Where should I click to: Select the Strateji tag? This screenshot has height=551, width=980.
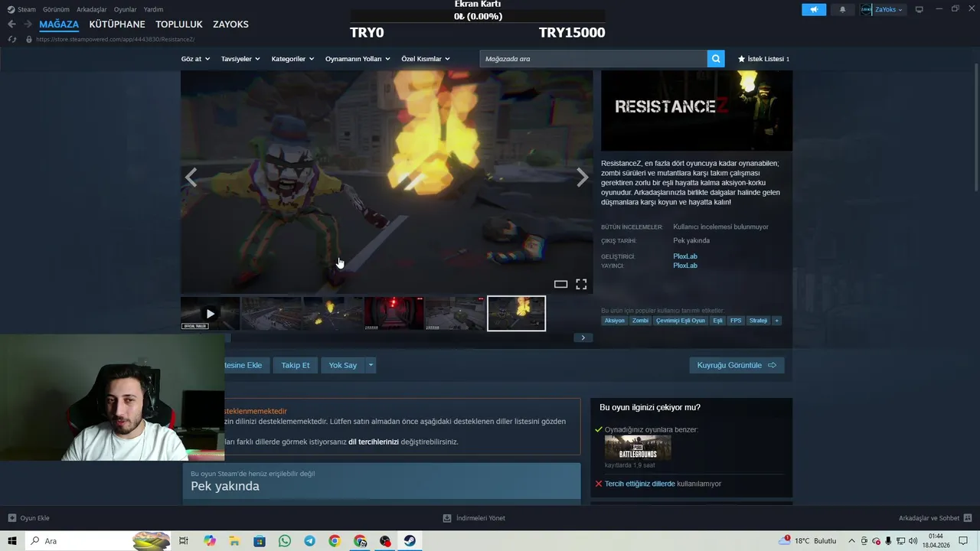click(758, 321)
